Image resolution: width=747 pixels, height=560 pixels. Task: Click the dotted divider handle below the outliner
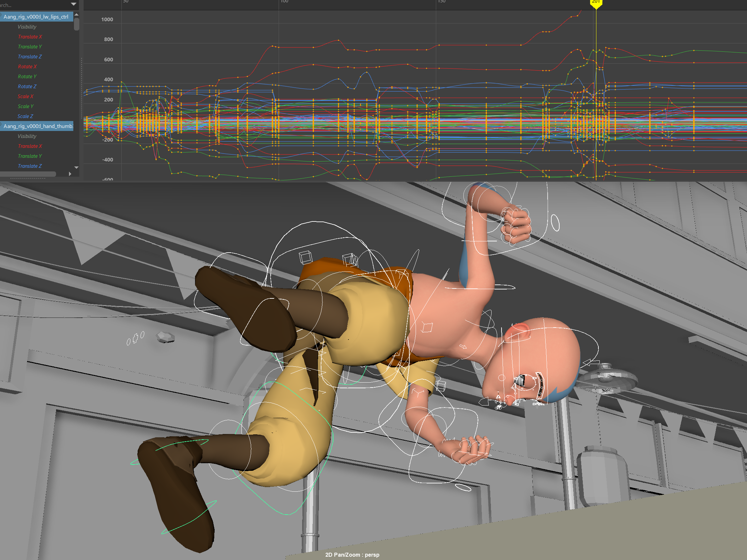tap(28, 178)
